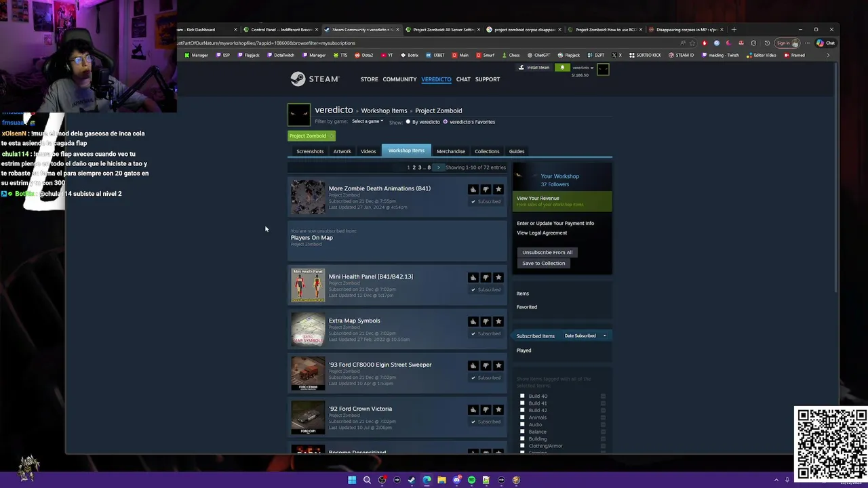Switch to Artwork tab
This screenshot has width=868, height=488.
click(x=342, y=151)
